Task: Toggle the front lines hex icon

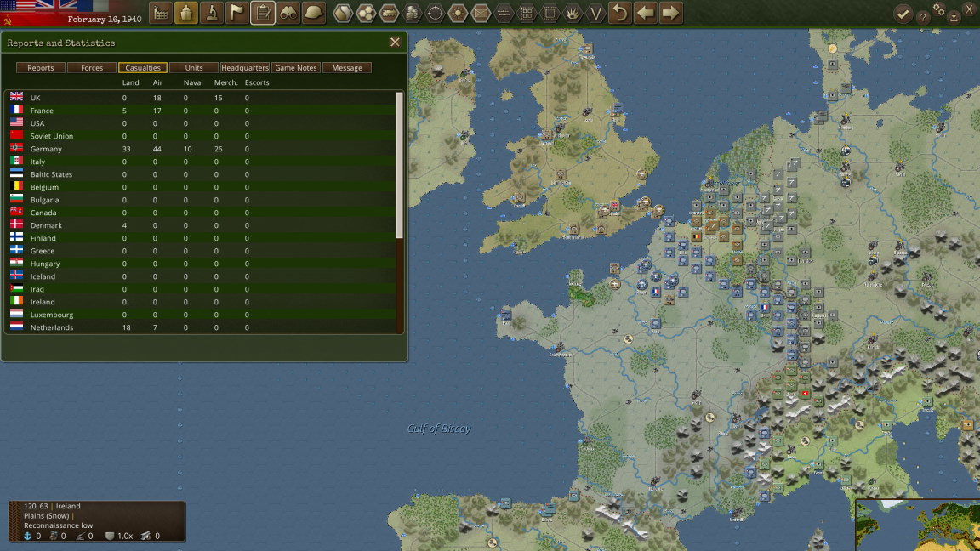Action: coord(504,13)
